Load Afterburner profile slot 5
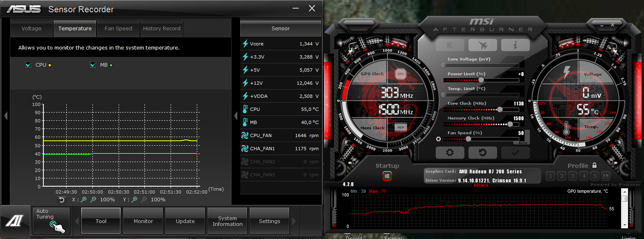 [595, 176]
